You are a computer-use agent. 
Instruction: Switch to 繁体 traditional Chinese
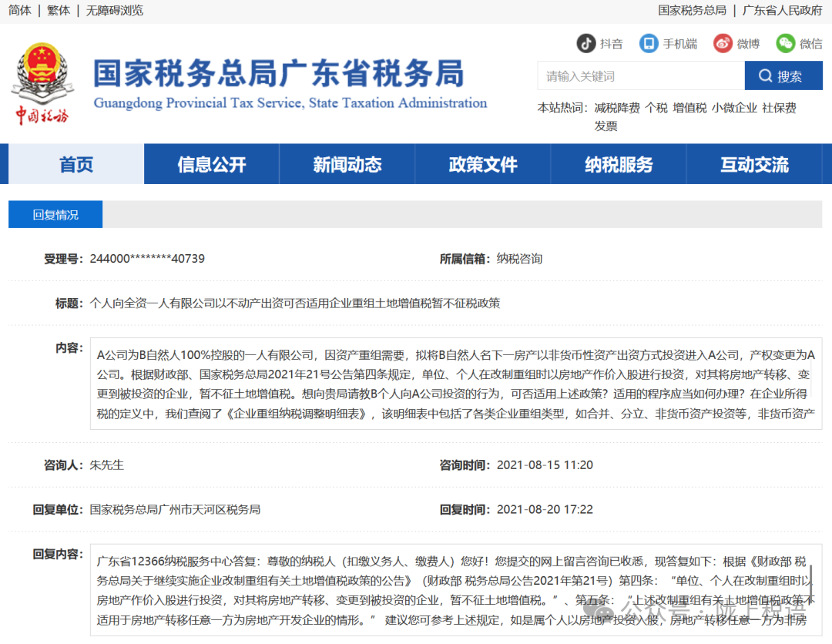click(58, 10)
